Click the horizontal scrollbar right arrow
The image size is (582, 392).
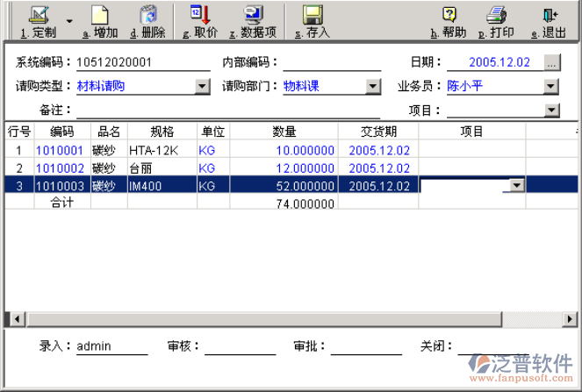point(575,318)
